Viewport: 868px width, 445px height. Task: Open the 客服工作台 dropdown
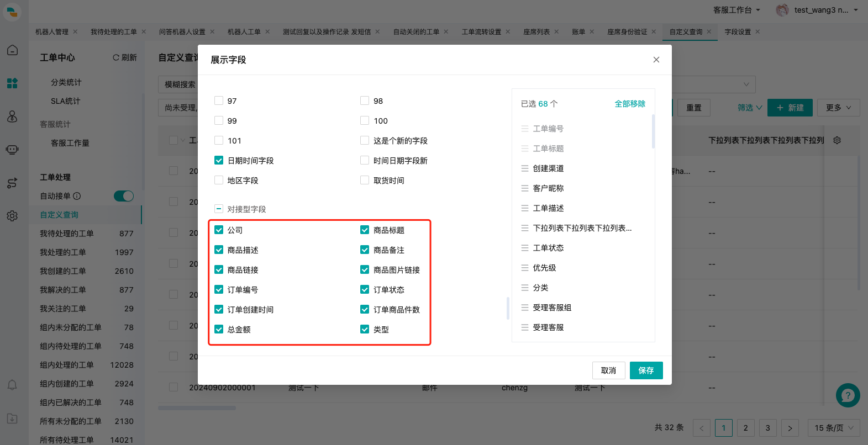click(x=737, y=10)
